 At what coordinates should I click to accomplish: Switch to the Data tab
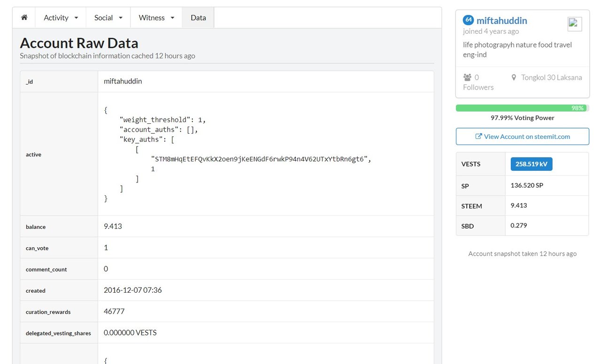(198, 17)
